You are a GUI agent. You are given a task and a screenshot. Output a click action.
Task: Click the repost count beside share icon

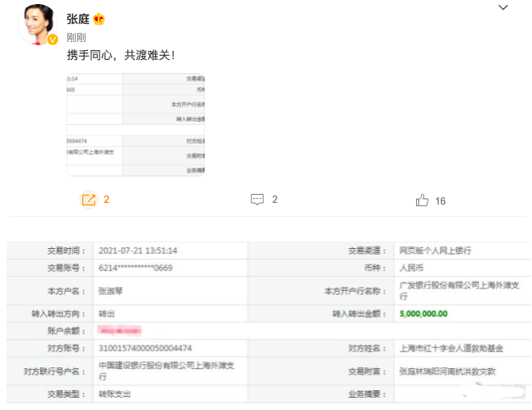(x=107, y=200)
